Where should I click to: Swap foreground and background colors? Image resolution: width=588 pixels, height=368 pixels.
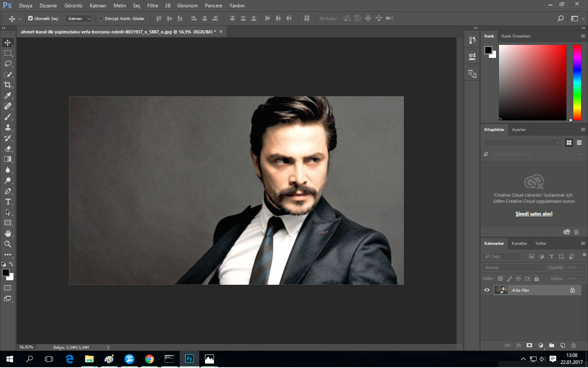(11, 264)
